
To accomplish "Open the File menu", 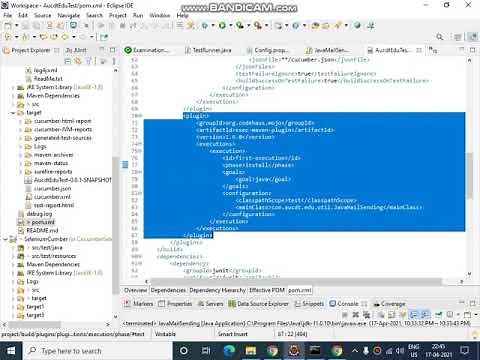I will pos(8,15).
